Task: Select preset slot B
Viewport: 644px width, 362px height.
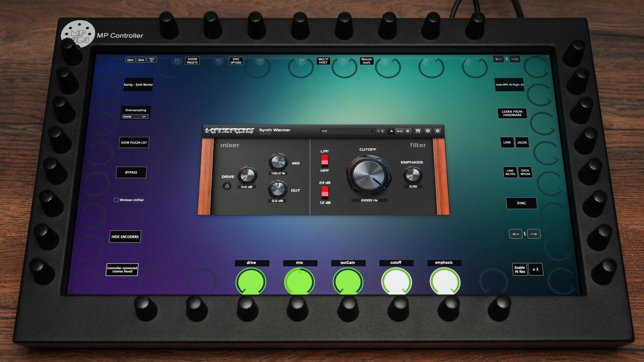Action: point(408,131)
